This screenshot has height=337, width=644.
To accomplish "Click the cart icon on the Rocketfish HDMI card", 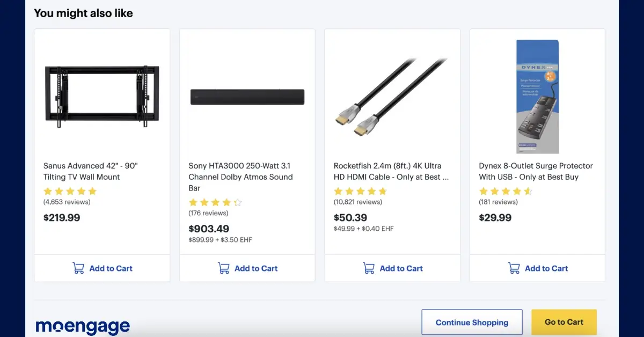I will (x=368, y=268).
